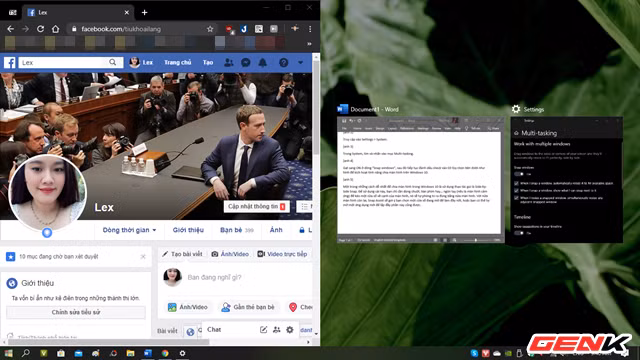640x360 pixels.
Task: Toggle the Timeline suggestions switch
Action: 519,233
